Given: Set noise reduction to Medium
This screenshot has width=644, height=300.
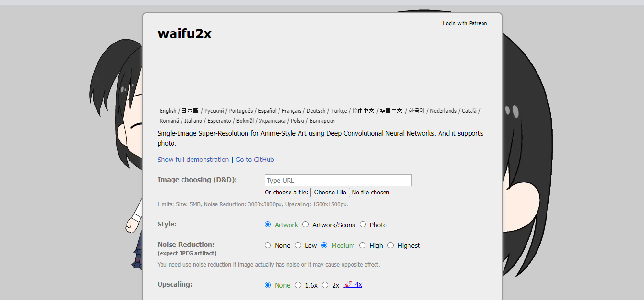Looking at the screenshot, I should coord(324,246).
